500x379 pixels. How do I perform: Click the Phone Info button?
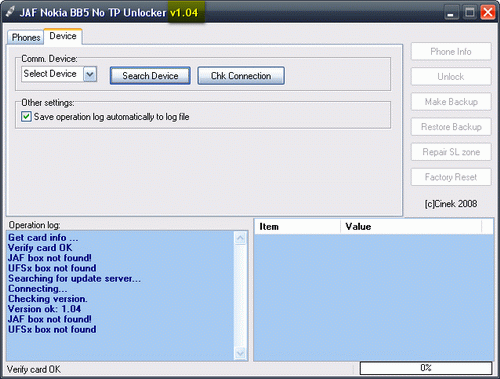451,51
